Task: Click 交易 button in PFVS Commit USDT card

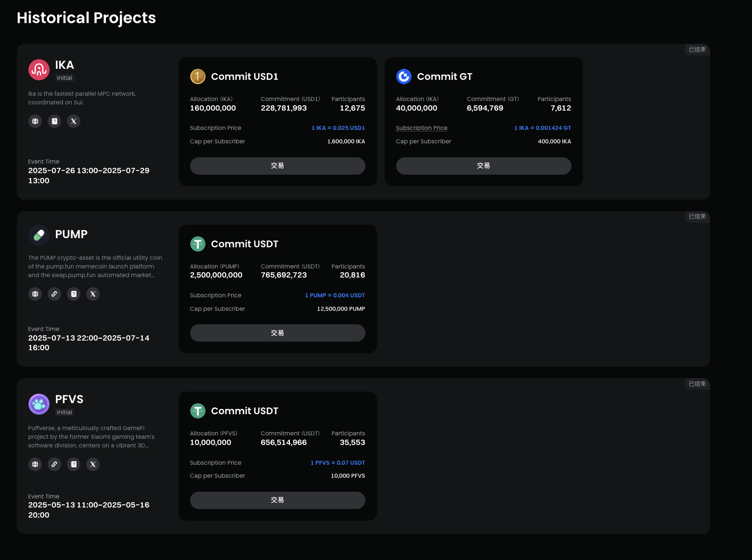Action: coord(278,500)
